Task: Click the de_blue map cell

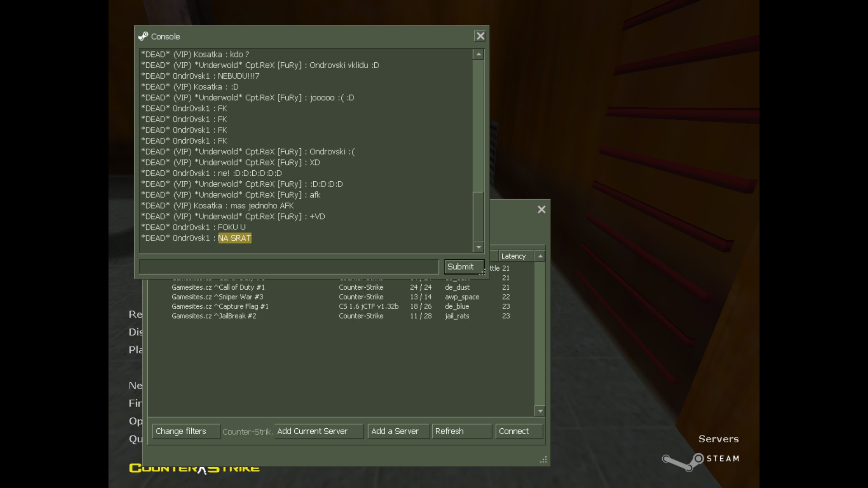Action: [x=457, y=306]
